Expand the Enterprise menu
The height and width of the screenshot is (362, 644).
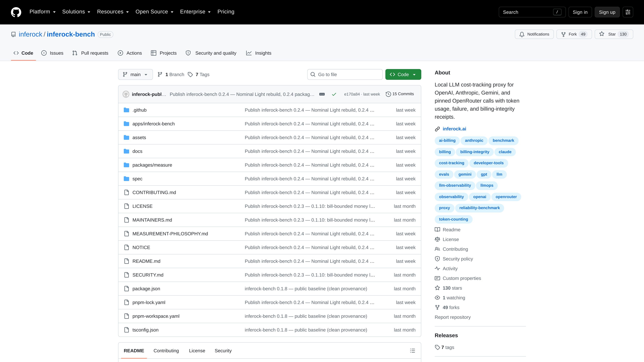(x=195, y=12)
